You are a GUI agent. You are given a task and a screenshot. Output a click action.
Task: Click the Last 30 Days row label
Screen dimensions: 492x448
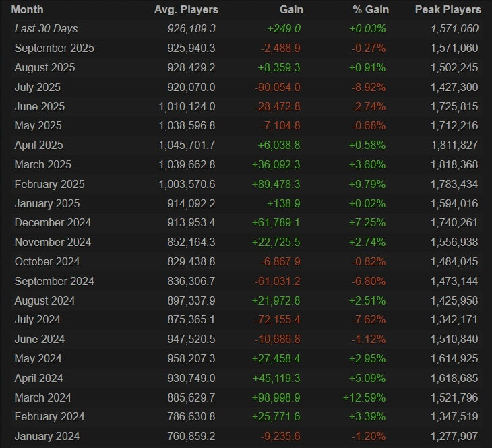coord(46,29)
